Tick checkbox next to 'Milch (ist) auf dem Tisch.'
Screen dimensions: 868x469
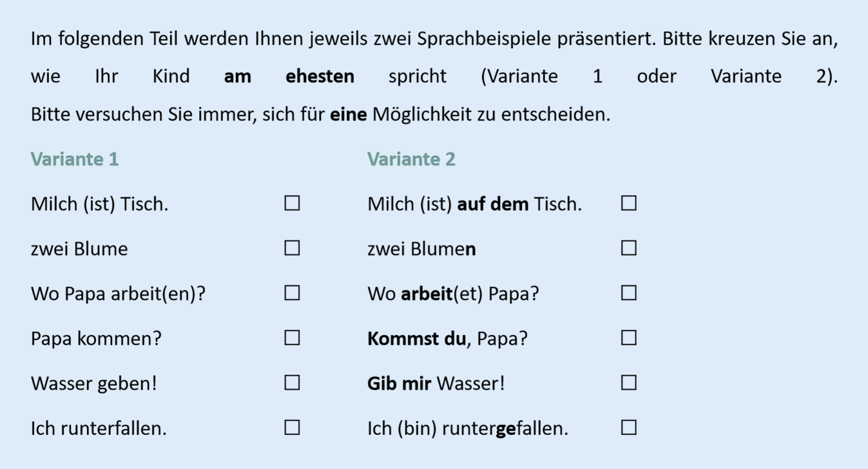[x=629, y=204]
